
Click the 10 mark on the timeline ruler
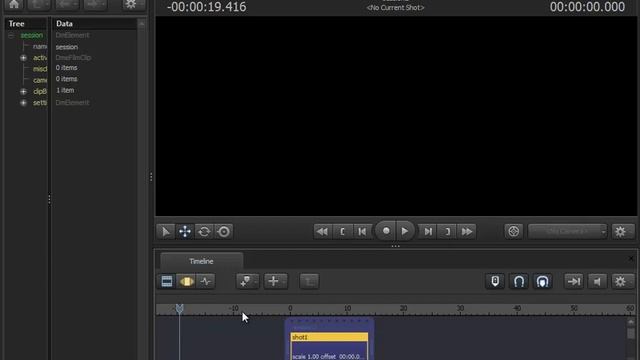tap(347, 309)
